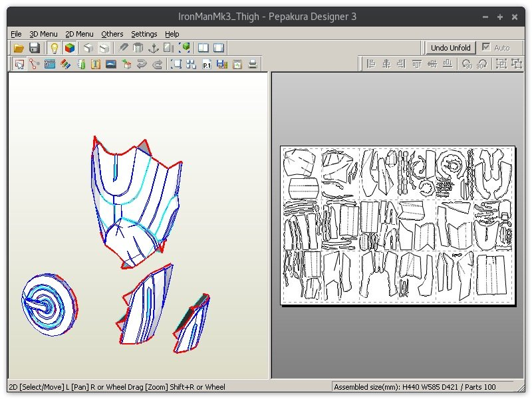Align selected parts to horizontal center

(386, 64)
